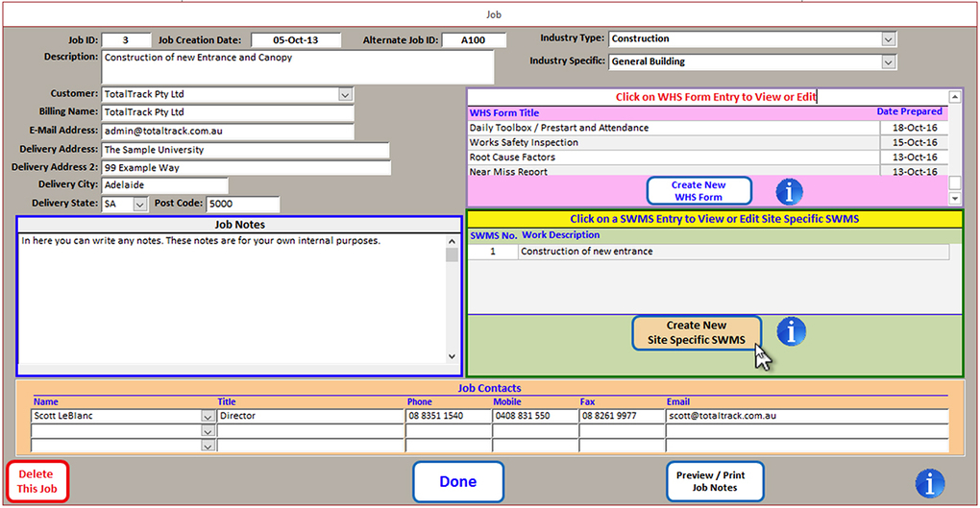
Task: Click the Delete This Job button
Action: [x=37, y=481]
